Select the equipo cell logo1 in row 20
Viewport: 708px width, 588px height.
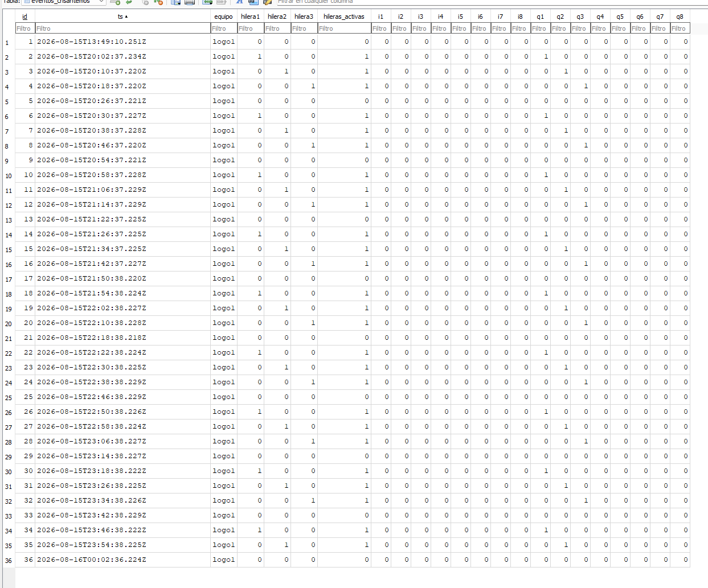[224, 323]
